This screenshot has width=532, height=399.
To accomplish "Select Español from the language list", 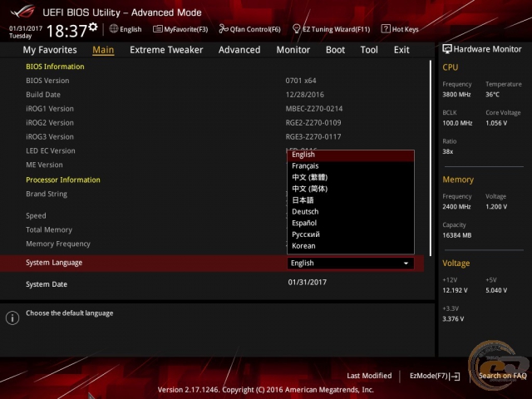I will tap(351, 223).
